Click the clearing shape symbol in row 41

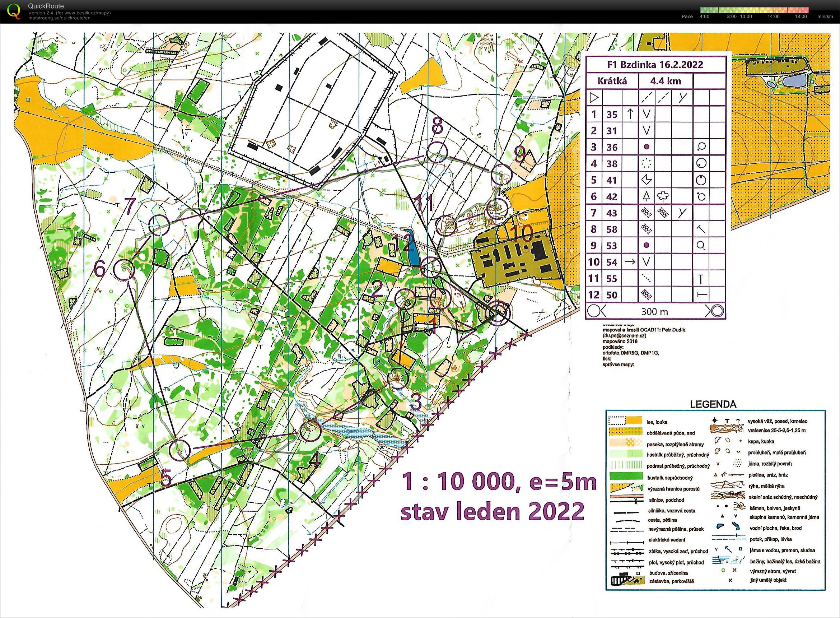647,180
